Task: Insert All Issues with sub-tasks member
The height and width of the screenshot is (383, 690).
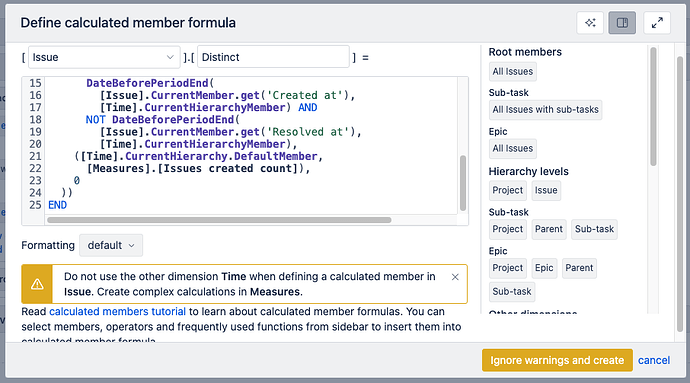Action: click(545, 110)
